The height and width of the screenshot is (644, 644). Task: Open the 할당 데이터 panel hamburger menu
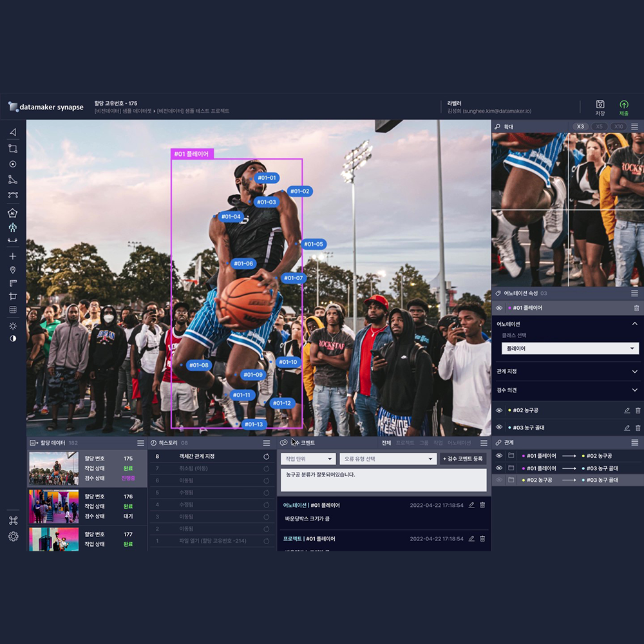[x=140, y=443]
